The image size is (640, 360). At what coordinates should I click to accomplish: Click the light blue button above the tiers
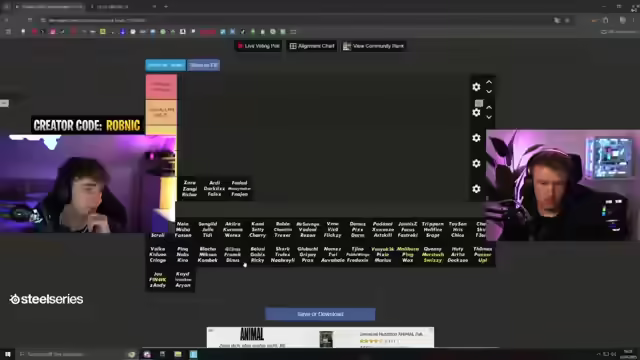pyautogui.click(x=166, y=65)
